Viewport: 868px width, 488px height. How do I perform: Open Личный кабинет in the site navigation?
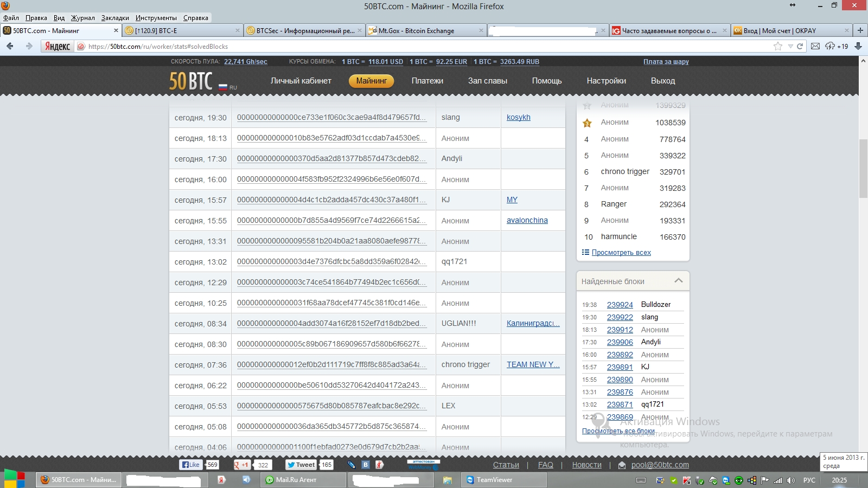[301, 81]
